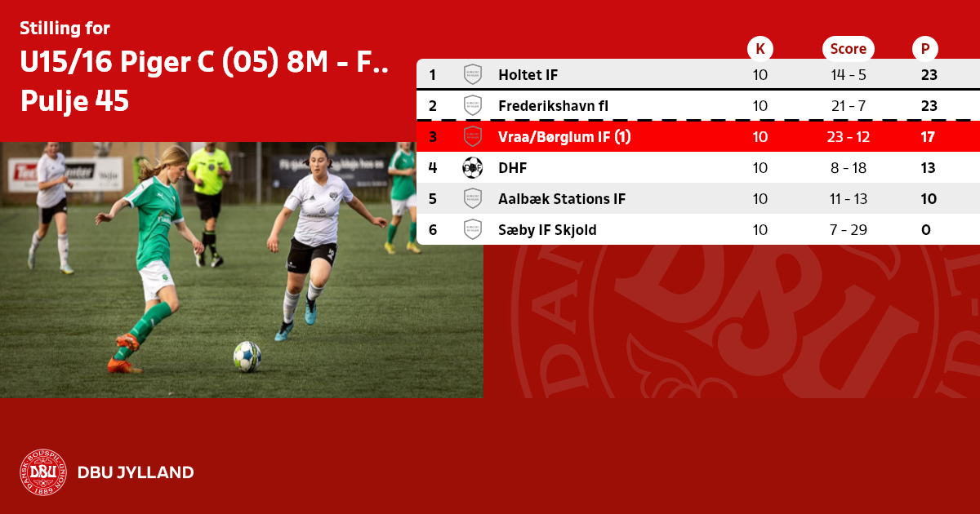Open Aalbæk Stations IF team name
The image size is (980, 514).
[562, 199]
